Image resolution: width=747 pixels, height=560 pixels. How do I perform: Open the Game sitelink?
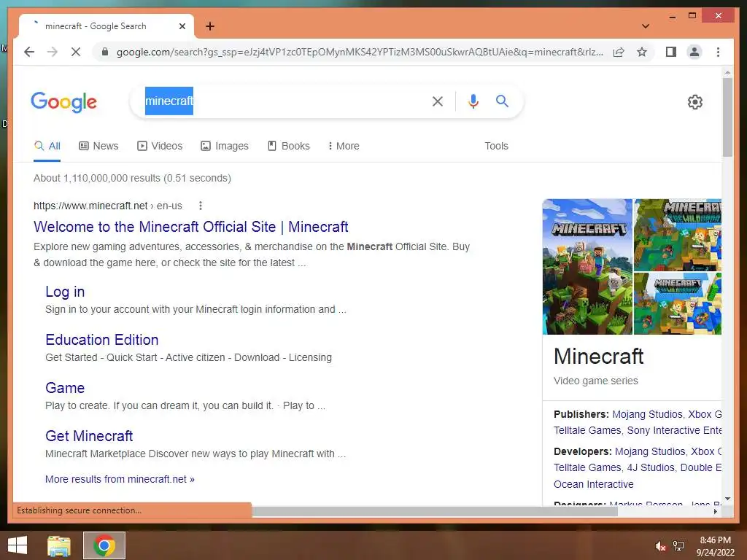coord(65,388)
